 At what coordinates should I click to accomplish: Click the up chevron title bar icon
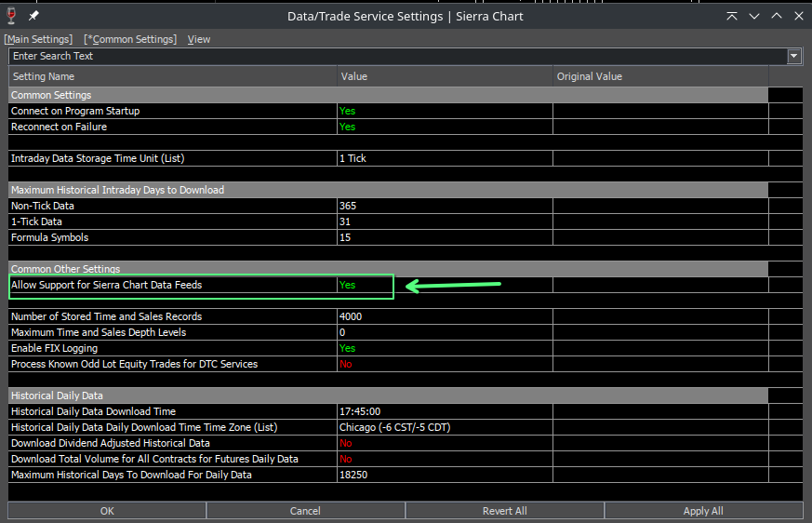coord(777,16)
